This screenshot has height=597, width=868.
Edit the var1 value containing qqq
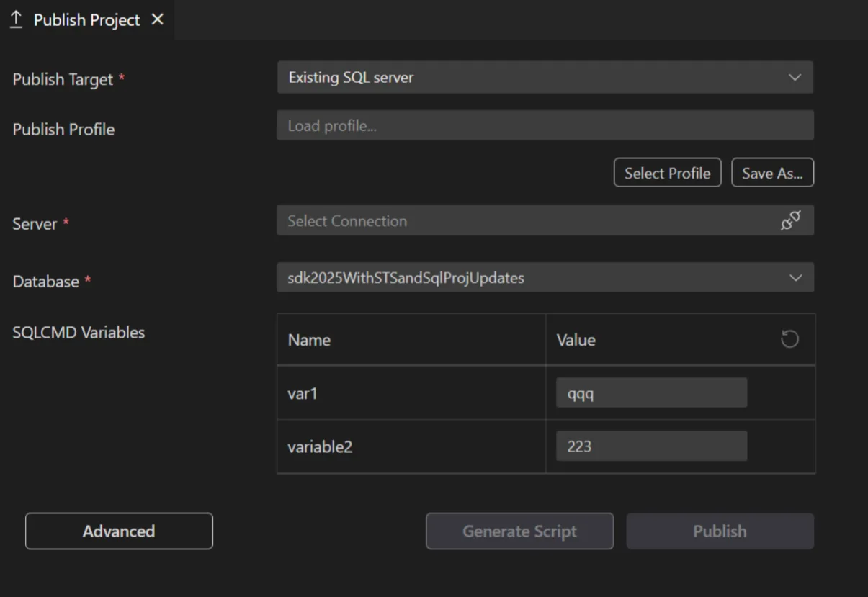pyautogui.click(x=651, y=392)
